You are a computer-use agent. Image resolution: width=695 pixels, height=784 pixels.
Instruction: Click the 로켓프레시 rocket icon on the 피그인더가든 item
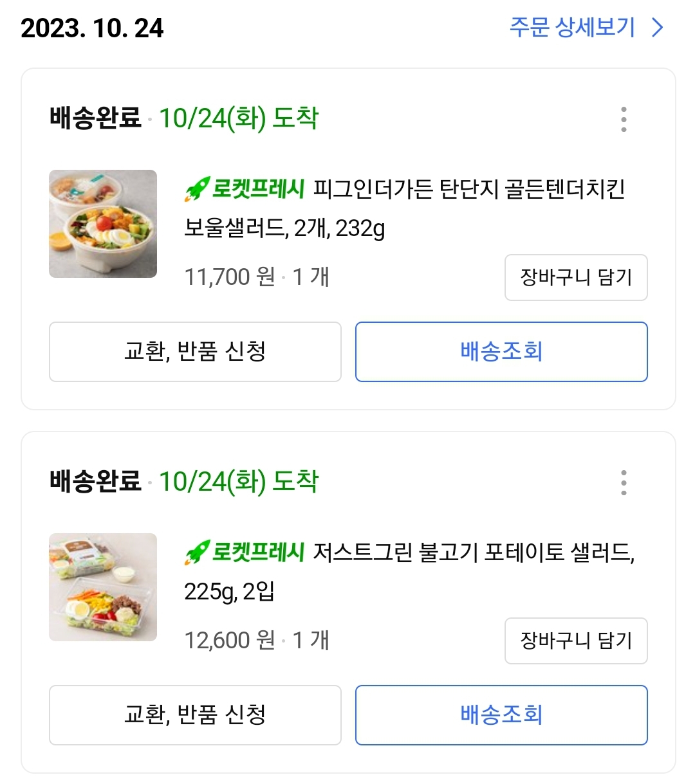pos(196,190)
